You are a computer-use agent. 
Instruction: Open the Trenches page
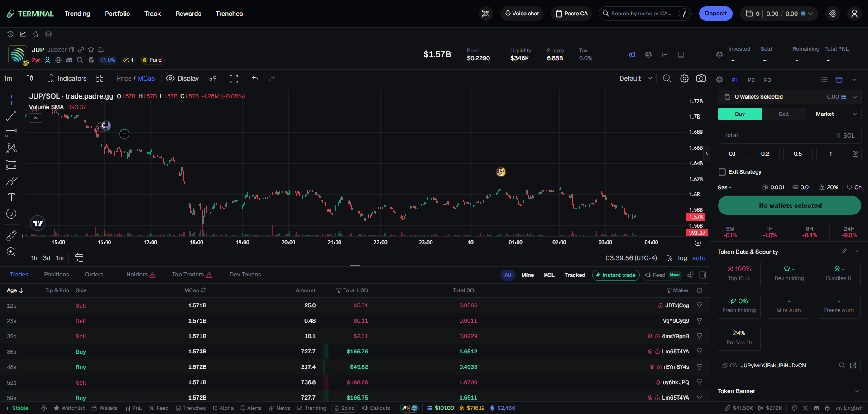pyautogui.click(x=229, y=14)
